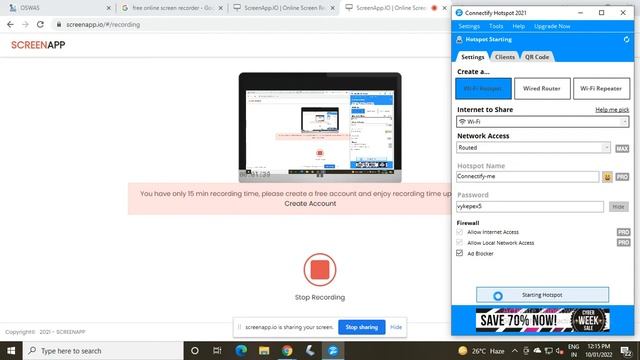Click the browser back arrow

tap(10, 24)
